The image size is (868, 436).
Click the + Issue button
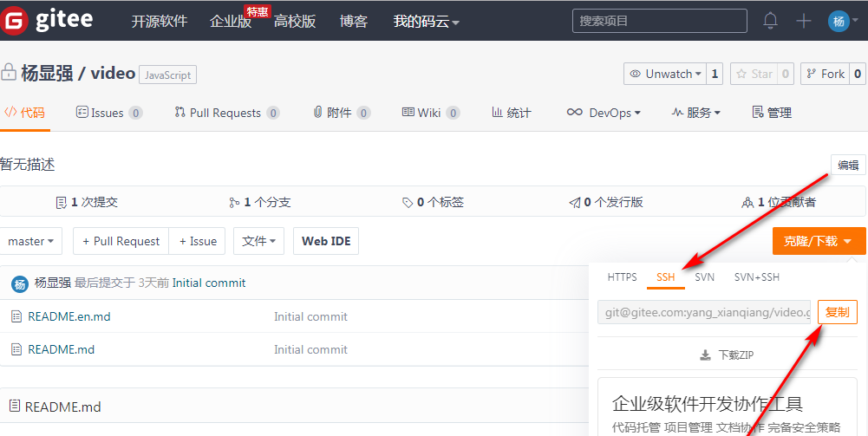coord(197,241)
